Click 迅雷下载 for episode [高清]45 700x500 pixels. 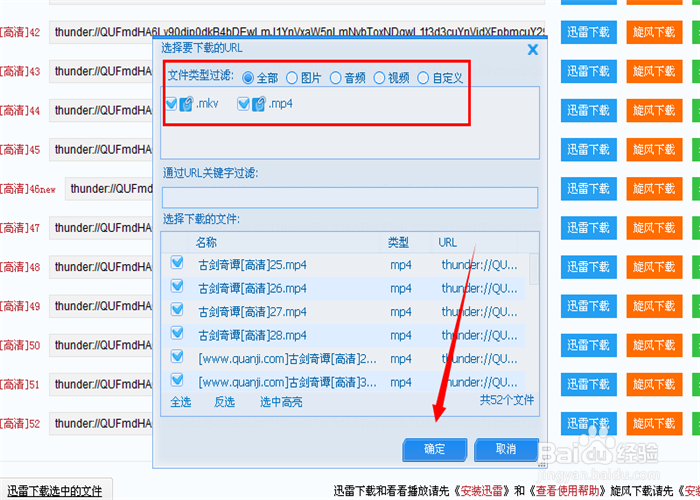[x=589, y=150]
